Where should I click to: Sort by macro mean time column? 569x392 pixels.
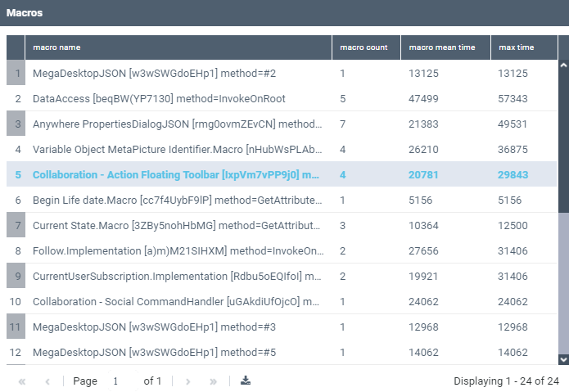coord(445,47)
